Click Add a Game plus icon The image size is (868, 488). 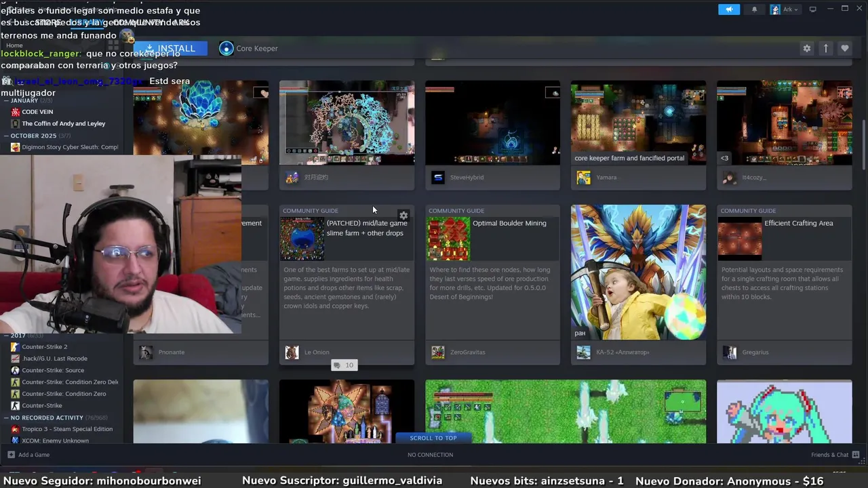(11, 455)
